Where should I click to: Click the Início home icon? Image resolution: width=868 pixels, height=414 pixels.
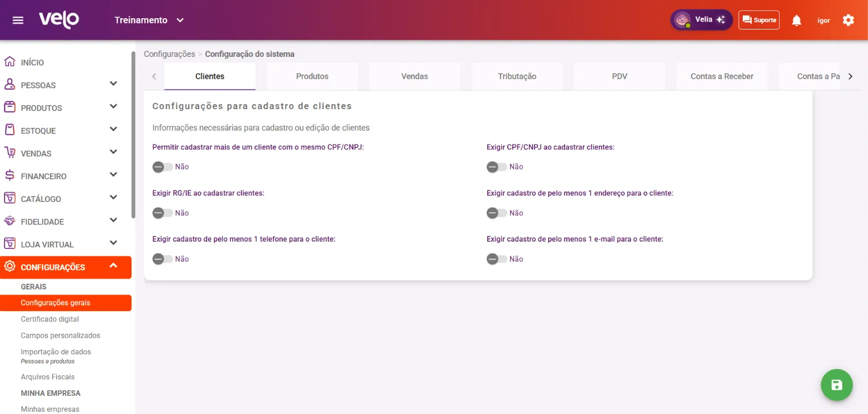9,62
